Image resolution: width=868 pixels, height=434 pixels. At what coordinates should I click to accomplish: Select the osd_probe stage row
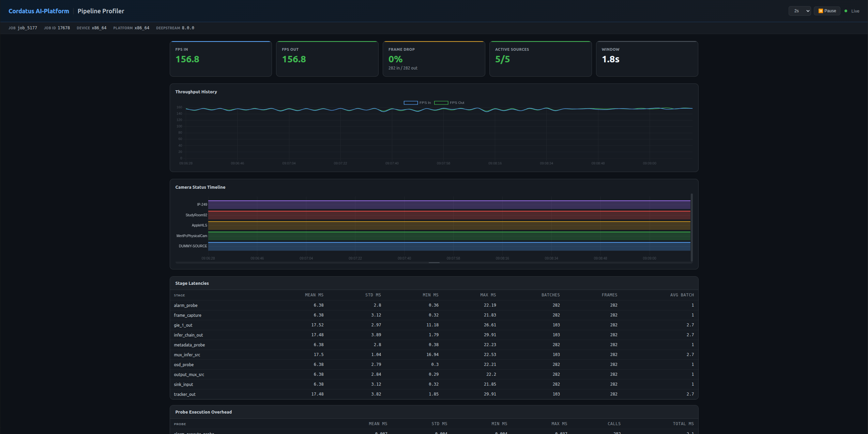coord(434,365)
